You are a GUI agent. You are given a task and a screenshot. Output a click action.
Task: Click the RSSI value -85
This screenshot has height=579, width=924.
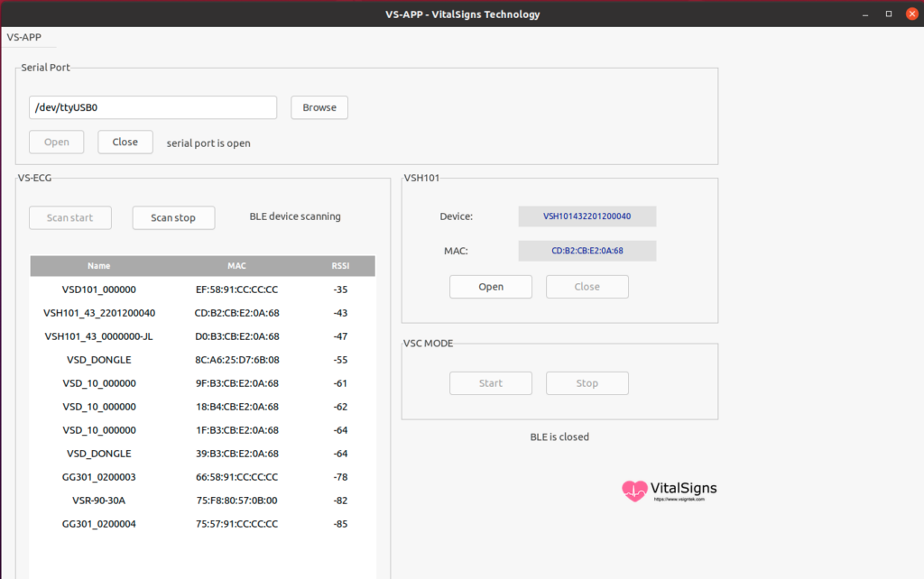click(340, 524)
